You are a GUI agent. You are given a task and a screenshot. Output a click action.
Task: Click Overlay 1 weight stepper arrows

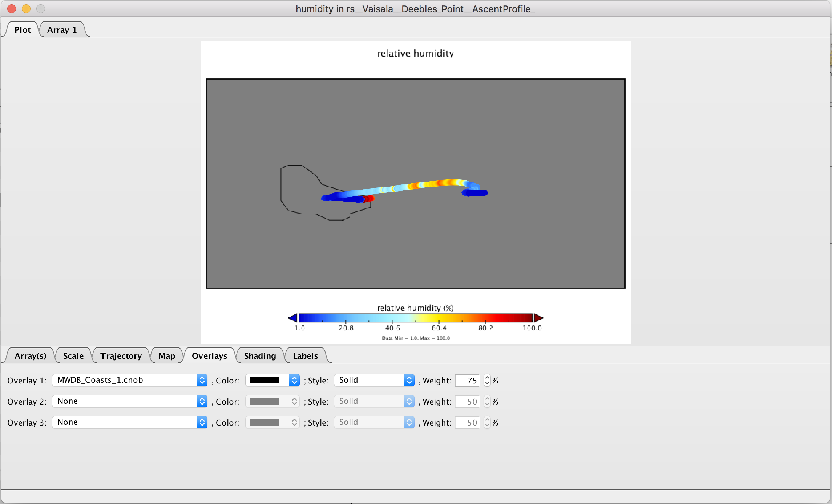[487, 380]
